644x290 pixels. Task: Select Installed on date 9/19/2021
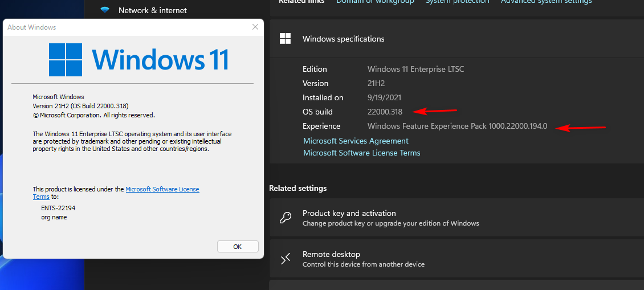click(x=384, y=98)
